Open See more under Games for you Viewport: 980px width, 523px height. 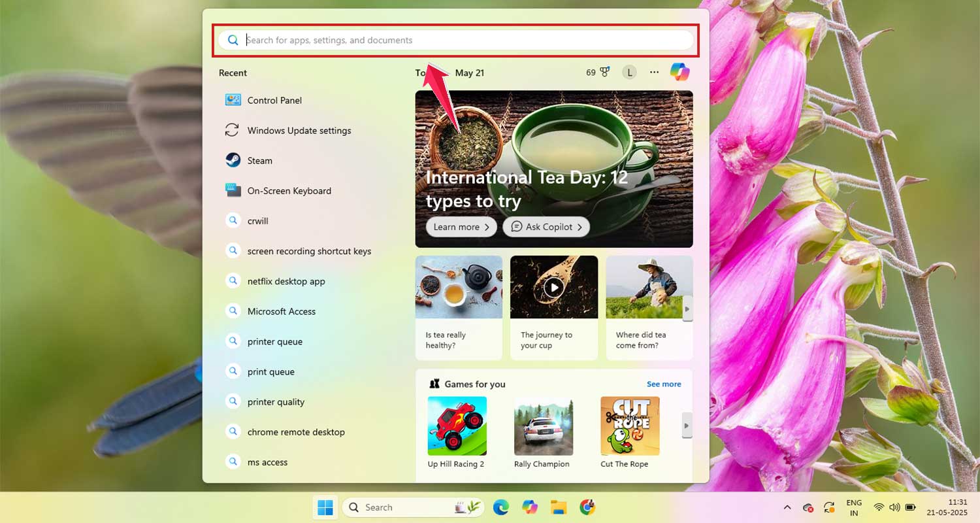pyautogui.click(x=664, y=384)
